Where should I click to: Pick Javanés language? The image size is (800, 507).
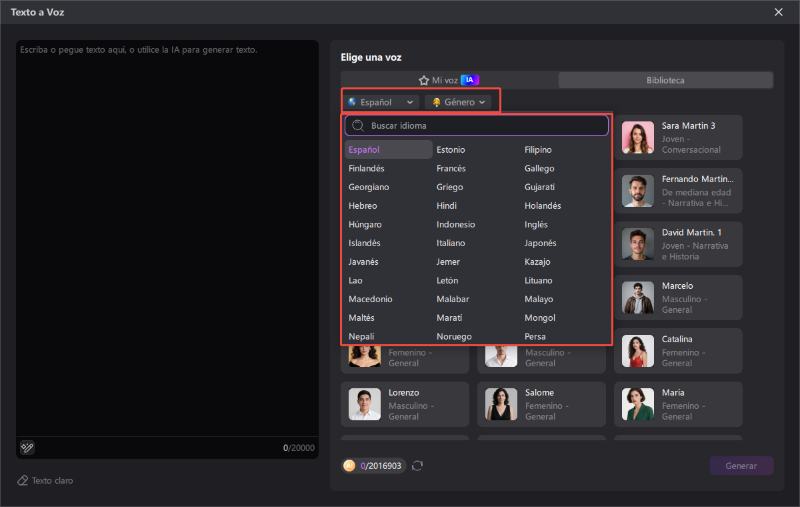tap(363, 262)
